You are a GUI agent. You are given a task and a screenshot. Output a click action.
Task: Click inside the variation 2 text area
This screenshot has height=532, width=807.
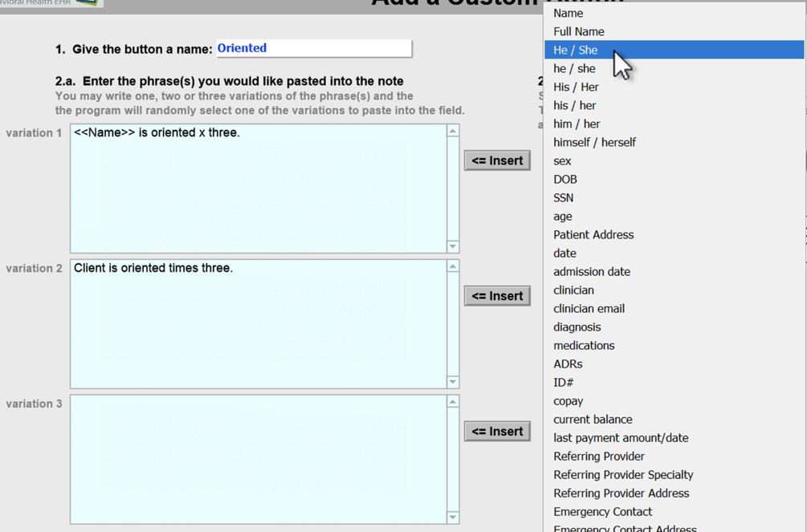click(258, 323)
